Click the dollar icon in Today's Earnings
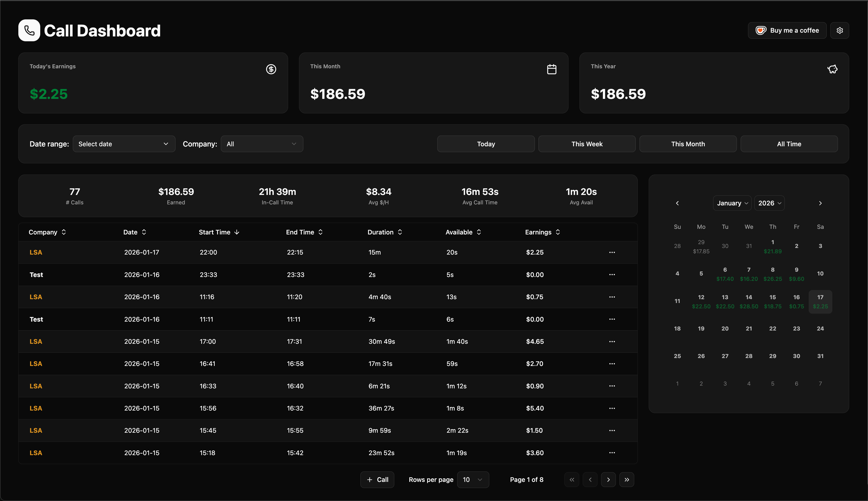This screenshot has height=501, width=868. point(271,70)
